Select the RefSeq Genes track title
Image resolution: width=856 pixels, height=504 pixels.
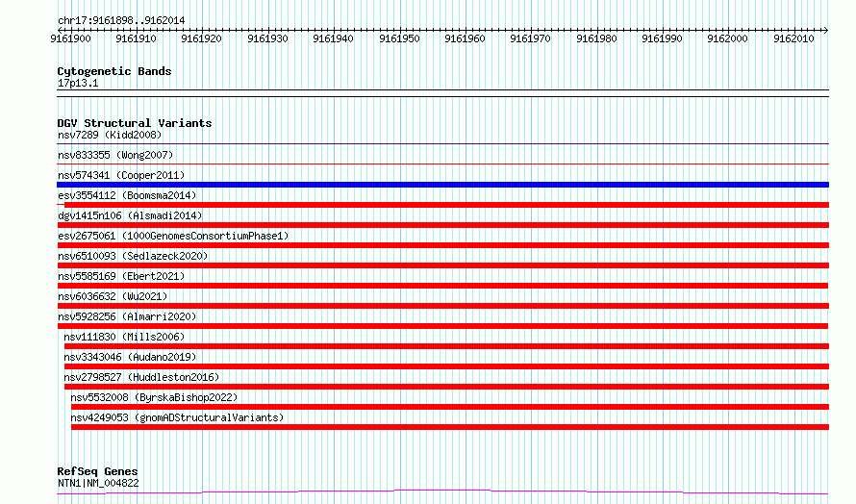[97, 471]
